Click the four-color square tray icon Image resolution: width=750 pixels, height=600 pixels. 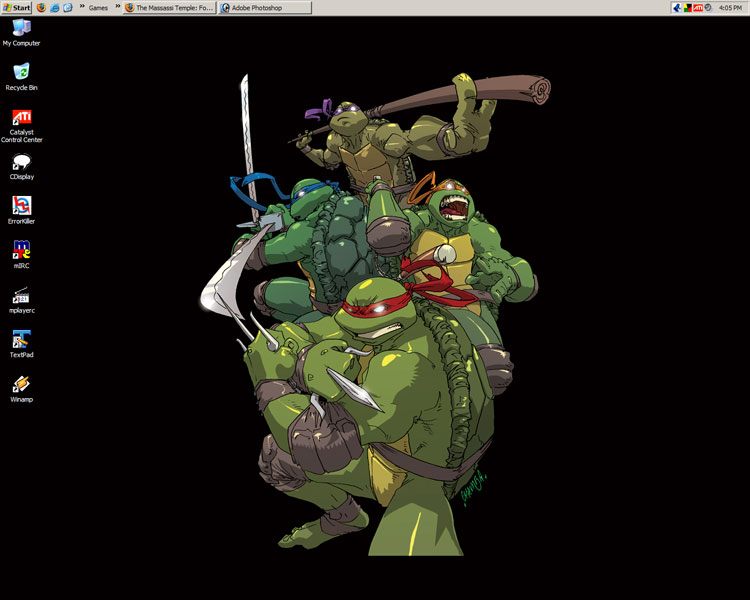click(687, 8)
